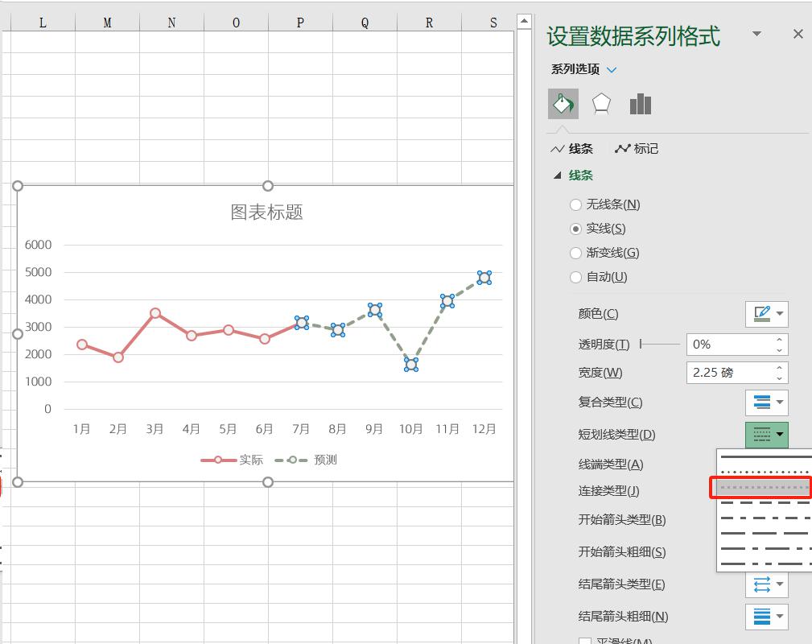Decrease transparency with the down stepper

click(779, 350)
